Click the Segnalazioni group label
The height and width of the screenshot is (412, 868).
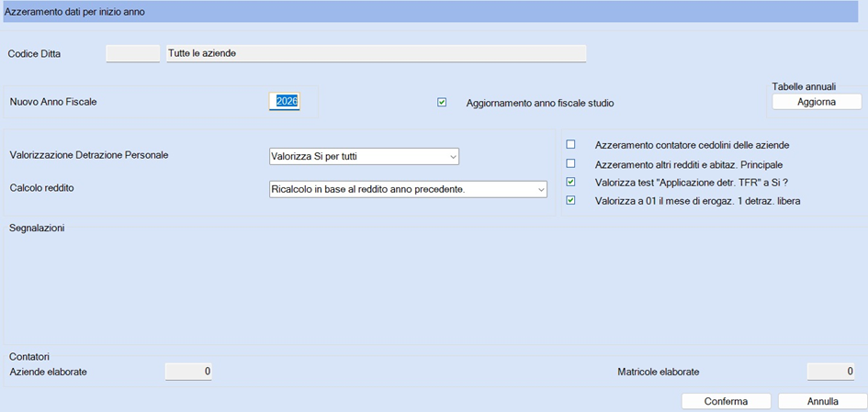(x=37, y=228)
